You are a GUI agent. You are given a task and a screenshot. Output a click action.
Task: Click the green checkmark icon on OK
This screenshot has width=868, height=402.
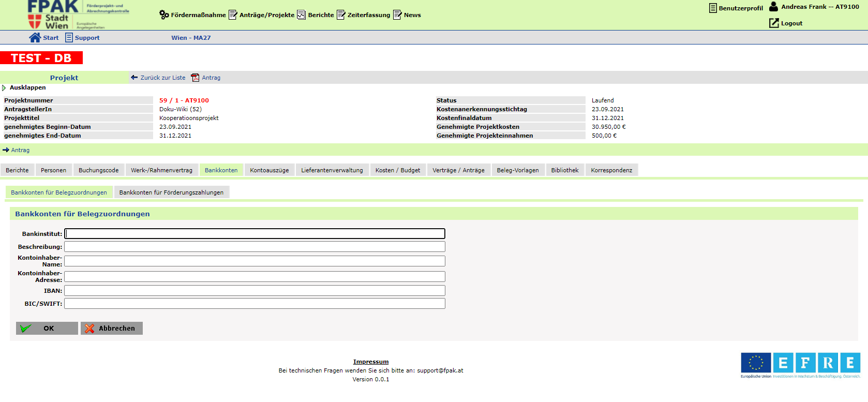26,328
